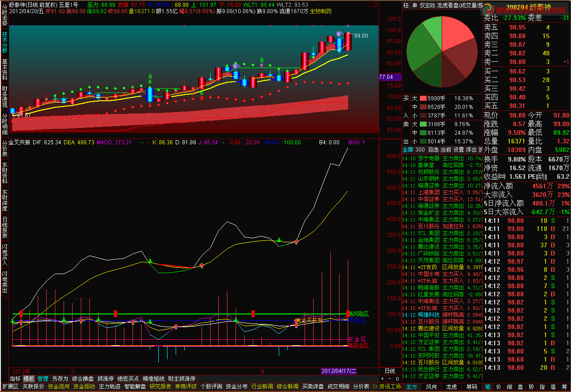Screen dimensions: 571x392
Task: Open 行业新闻 bottom tab
Action: [262, 387]
